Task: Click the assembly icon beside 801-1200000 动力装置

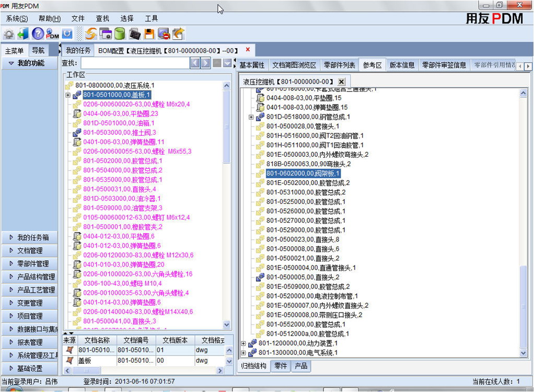Action: click(x=252, y=343)
